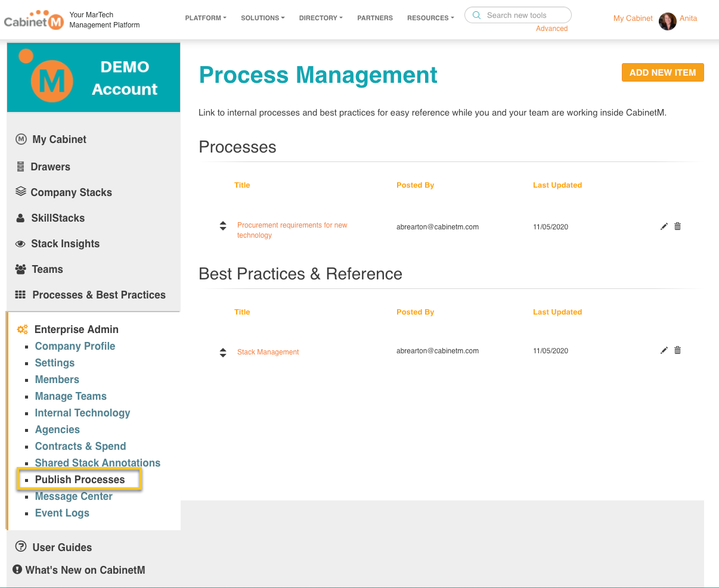Click the search magnifier icon
Screen dimensions: 719x588
[476, 15]
